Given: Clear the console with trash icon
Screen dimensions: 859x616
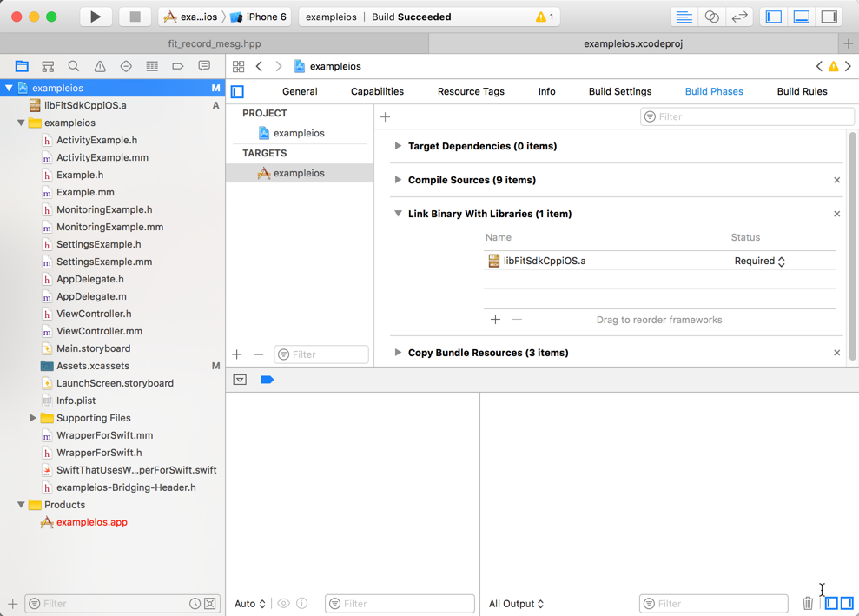Looking at the screenshot, I should point(808,603).
